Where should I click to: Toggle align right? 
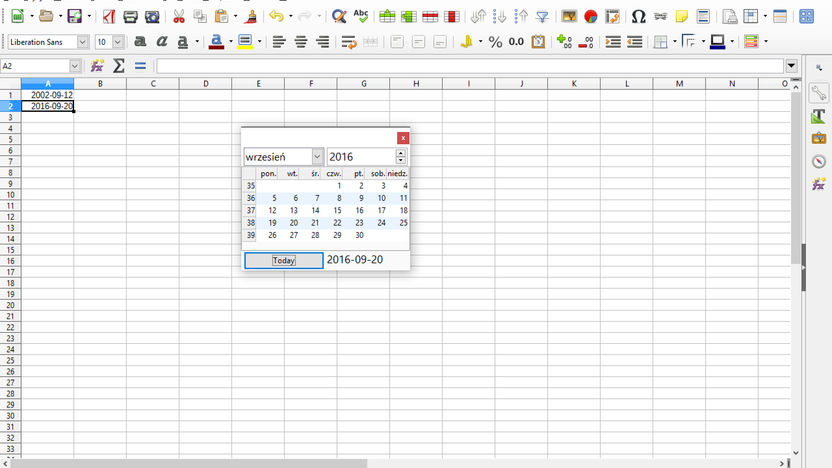click(322, 41)
